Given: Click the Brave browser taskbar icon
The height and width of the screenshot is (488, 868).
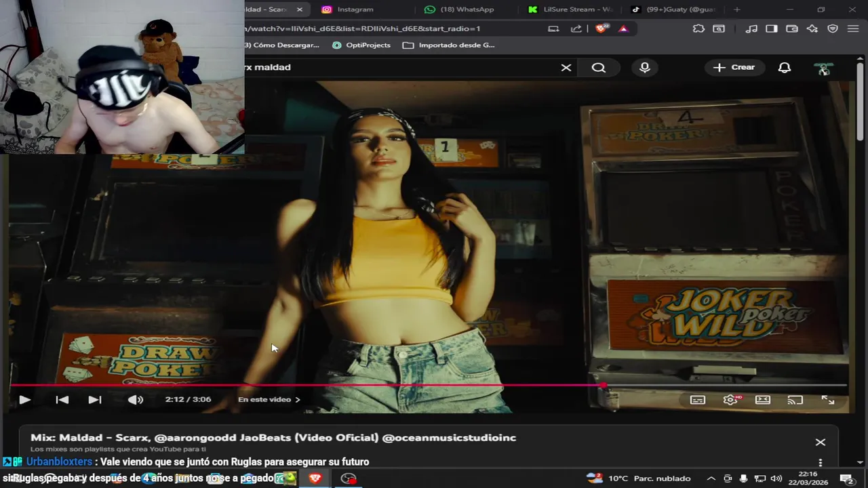Looking at the screenshot, I should tap(315, 479).
